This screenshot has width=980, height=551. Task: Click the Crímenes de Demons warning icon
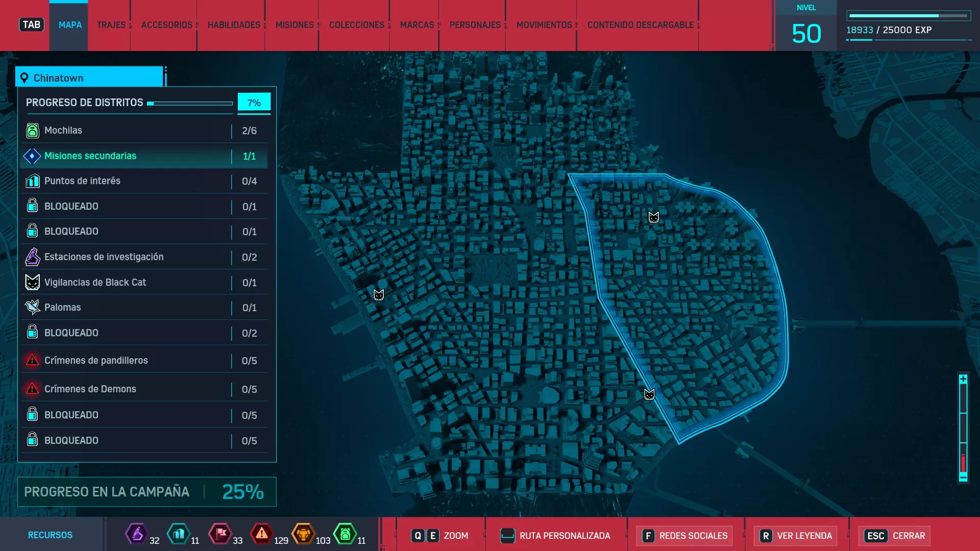tap(32, 389)
